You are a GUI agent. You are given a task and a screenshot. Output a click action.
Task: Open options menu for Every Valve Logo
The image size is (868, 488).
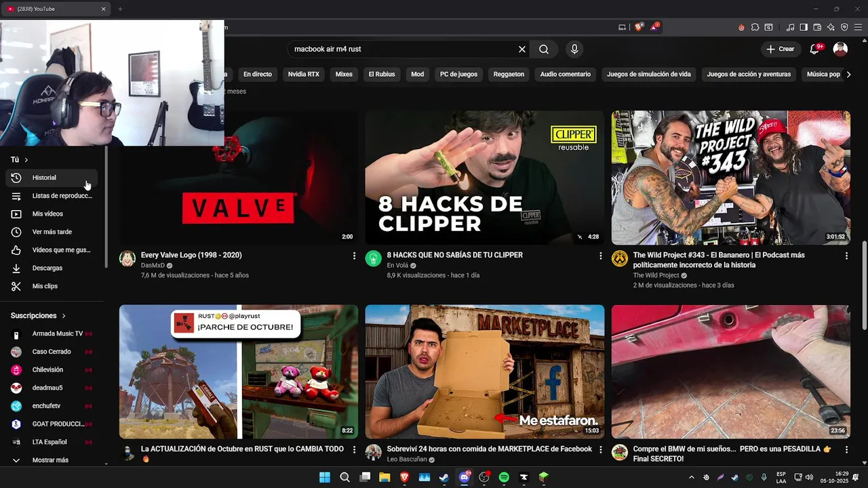354,256
